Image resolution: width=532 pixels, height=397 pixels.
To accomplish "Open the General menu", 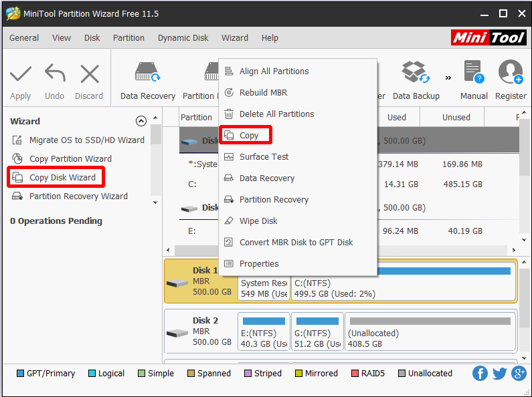I will pyautogui.click(x=24, y=37).
